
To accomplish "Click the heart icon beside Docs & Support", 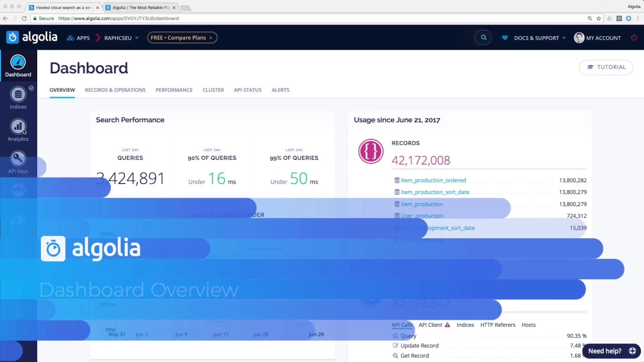I will click(505, 38).
